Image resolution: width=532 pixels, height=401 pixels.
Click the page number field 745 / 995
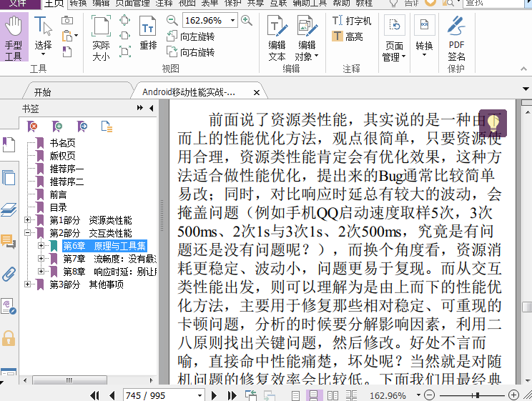[159, 395]
